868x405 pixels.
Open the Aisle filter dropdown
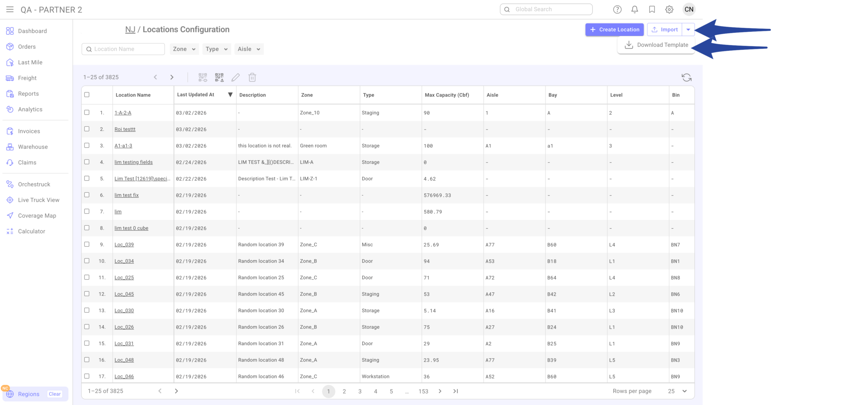(x=249, y=49)
